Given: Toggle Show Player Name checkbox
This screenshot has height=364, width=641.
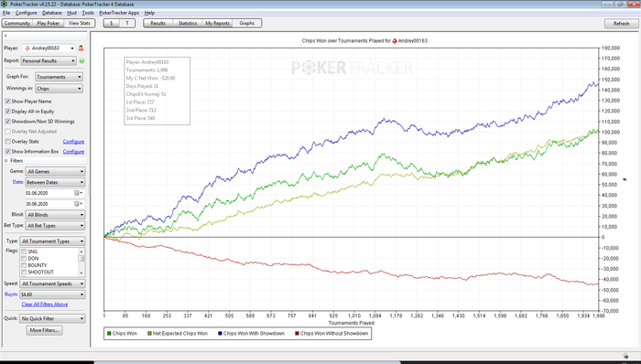Looking at the screenshot, I should (7, 102).
